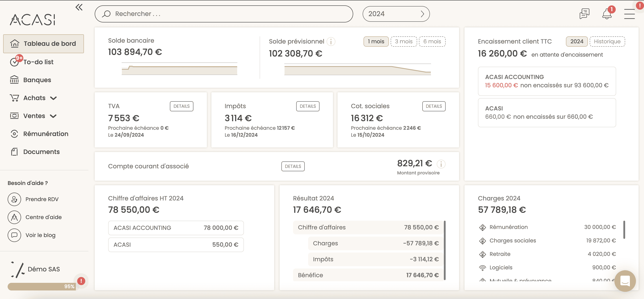Click the Rechercher search field

(x=224, y=14)
